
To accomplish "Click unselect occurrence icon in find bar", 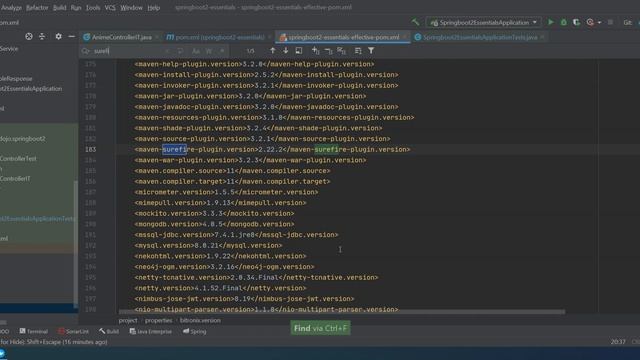I will [x=329, y=51].
